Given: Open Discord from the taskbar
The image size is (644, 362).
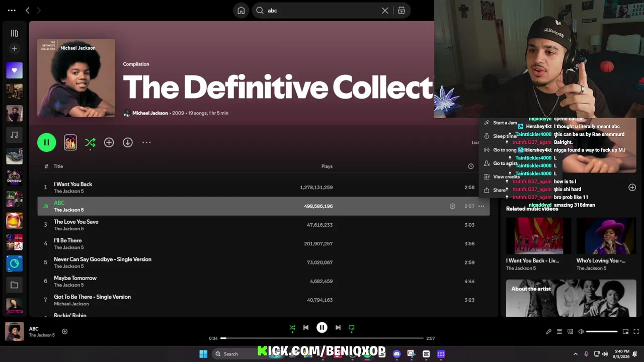Looking at the screenshot, I should (396, 354).
